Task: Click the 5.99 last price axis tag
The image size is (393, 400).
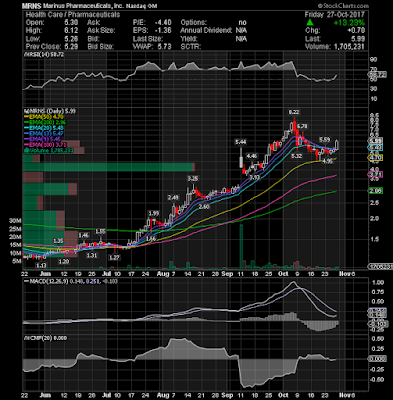Action: pyautogui.click(x=376, y=141)
